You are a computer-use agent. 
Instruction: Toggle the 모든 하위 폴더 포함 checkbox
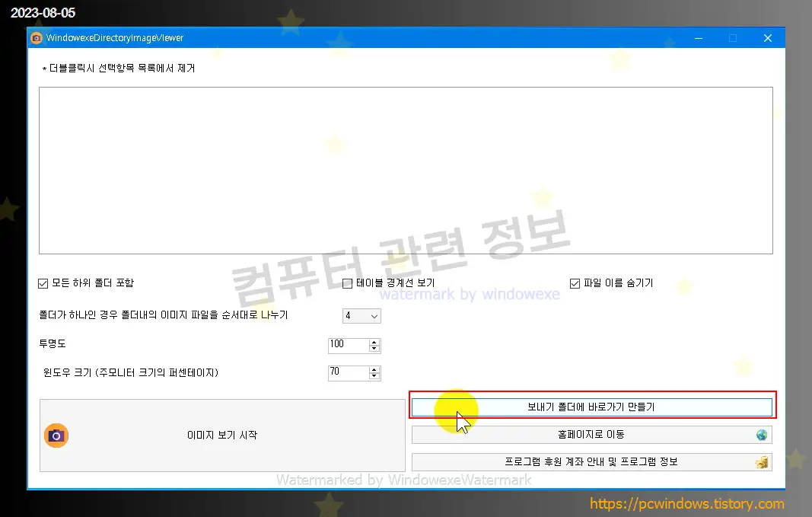(x=43, y=283)
